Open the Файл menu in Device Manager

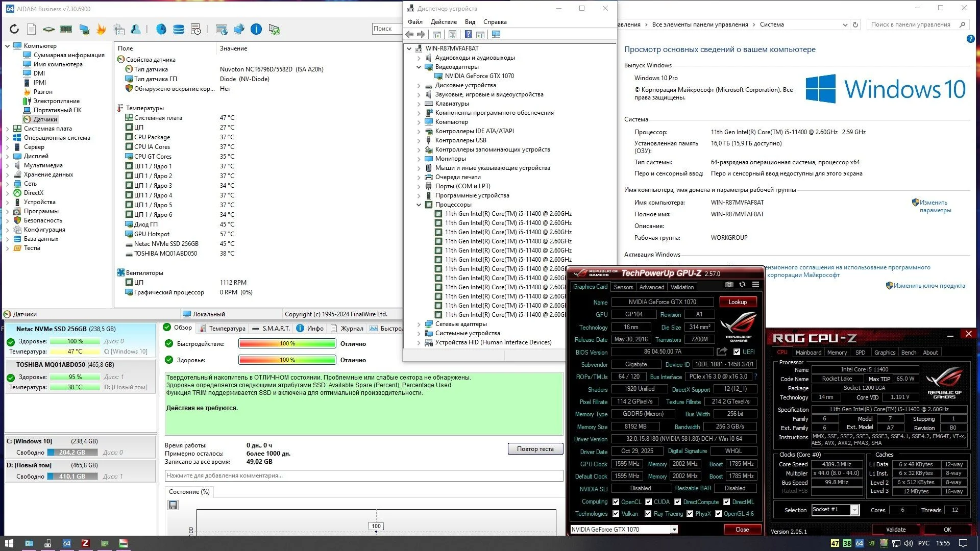click(415, 22)
